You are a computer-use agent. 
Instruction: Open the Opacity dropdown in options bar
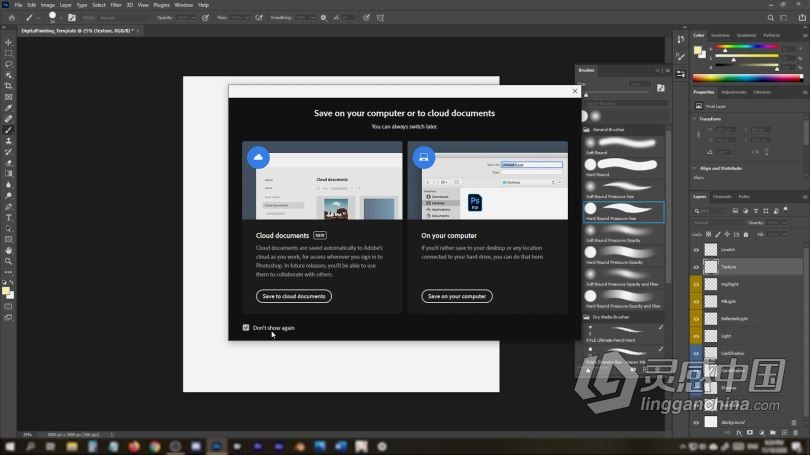pyautogui.click(x=194, y=18)
